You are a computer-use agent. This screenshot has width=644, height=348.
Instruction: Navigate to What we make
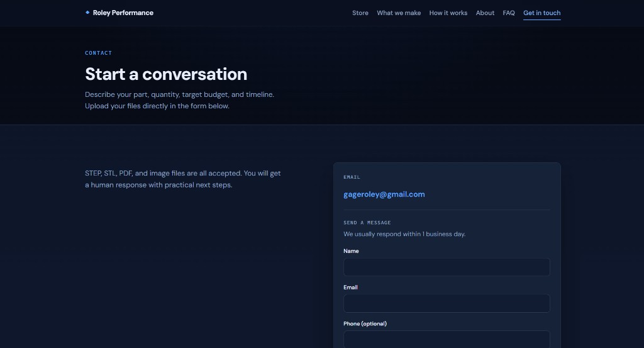[399, 13]
